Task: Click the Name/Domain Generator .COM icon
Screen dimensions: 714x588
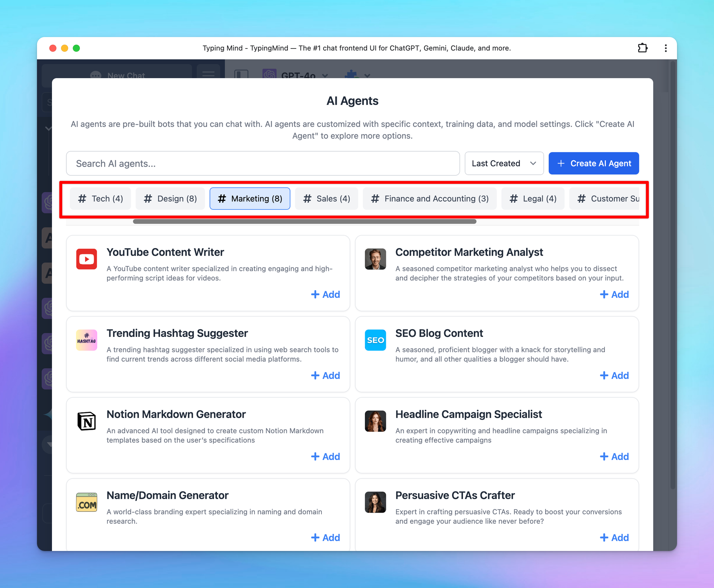Action: point(86,502)
